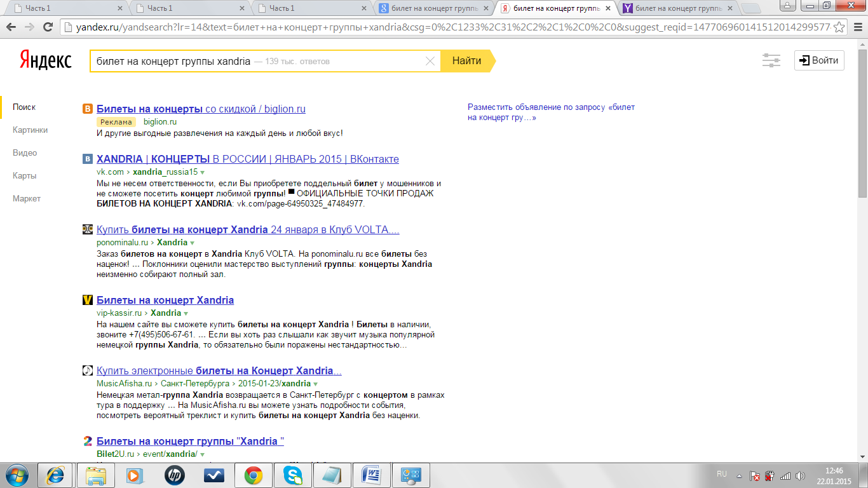This screenshot has height=488, width=868.
Task: Expand the vip-kassir.ru result options arrow
Action: coord(186,313)
